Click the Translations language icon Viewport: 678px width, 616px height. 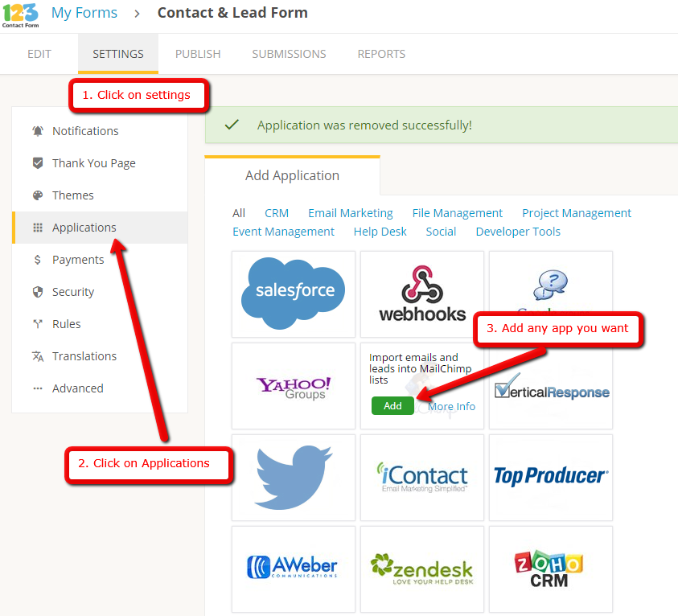[38, 356]
